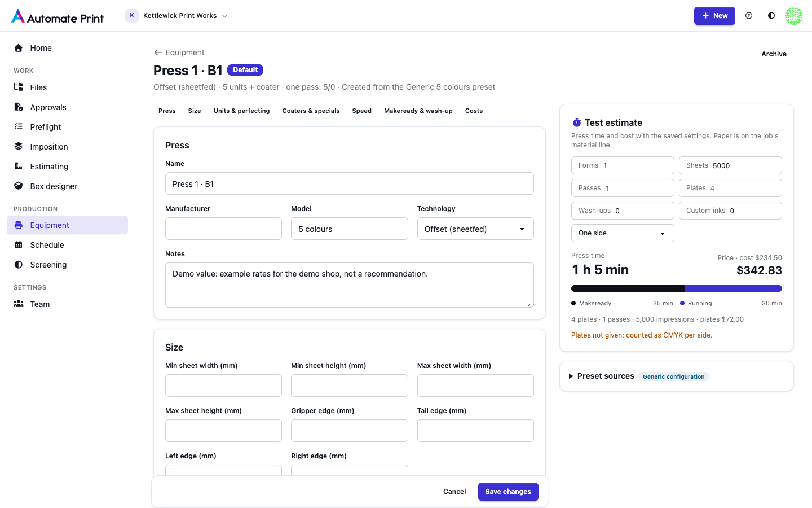Open the Home sidebar icon
Screen dimensions: 812x508
point(19,48)
